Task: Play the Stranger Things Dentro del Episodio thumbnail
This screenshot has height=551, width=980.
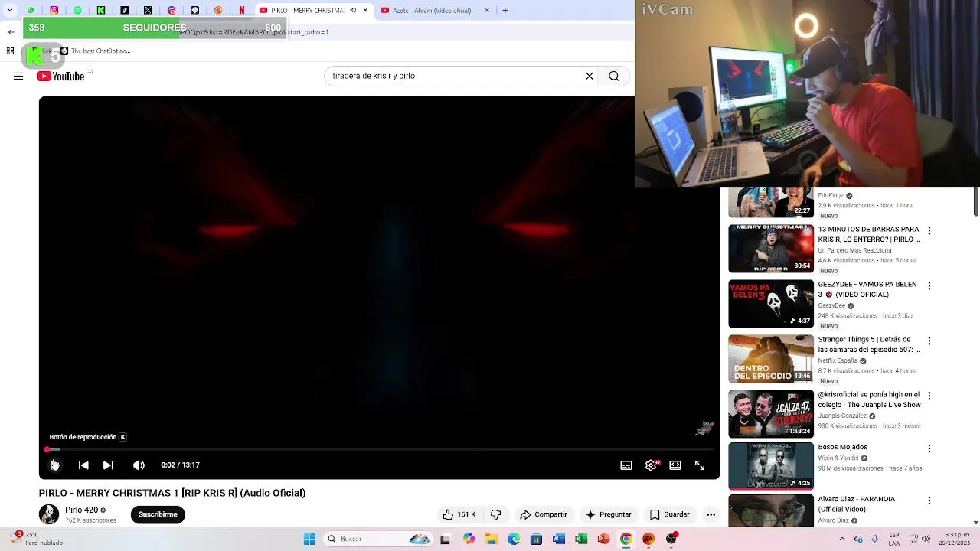Action: pyautogui.click(x=771, y=358)
